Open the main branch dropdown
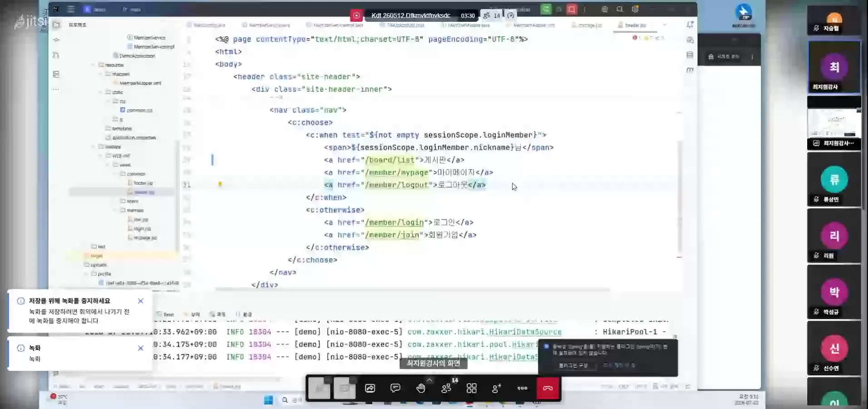 coord(132,9)
